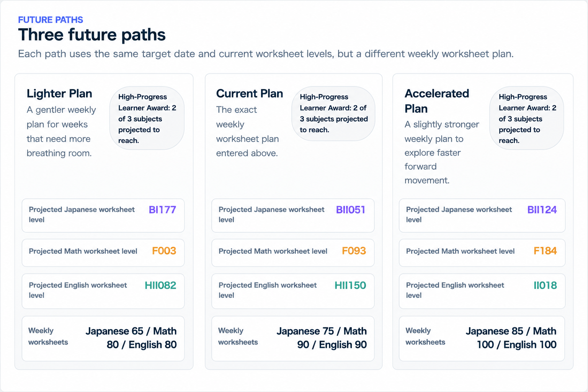Click Current Plan weekly worksheets row
This screenshot has width=588, height=392.
(x=293, y=338)
